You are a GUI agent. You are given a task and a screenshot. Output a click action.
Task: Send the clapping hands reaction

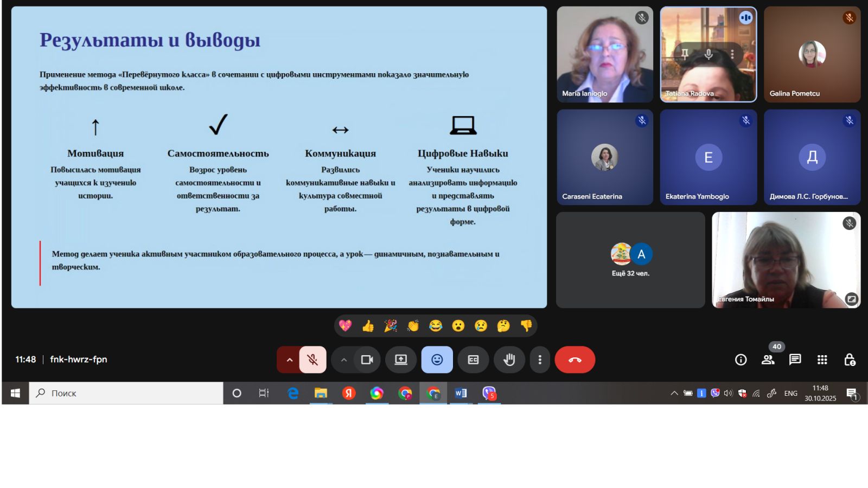tap(413, 326)
